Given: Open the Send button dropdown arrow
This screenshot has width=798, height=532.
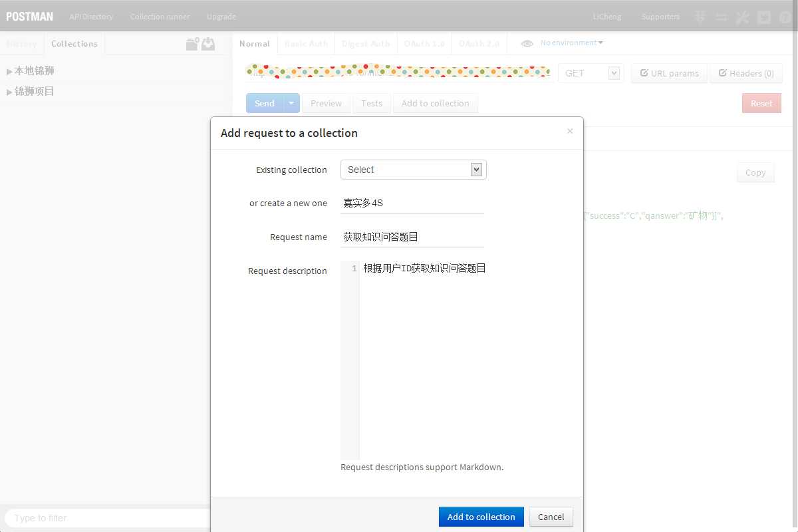Looking at the screenshot, I should click(291, 103).
